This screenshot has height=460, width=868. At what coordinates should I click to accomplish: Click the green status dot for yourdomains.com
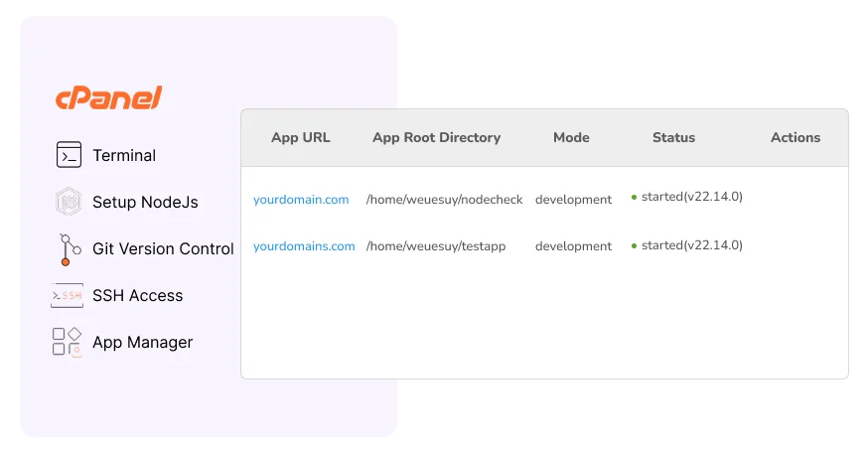pyautogui.click(x=634, y=245)
